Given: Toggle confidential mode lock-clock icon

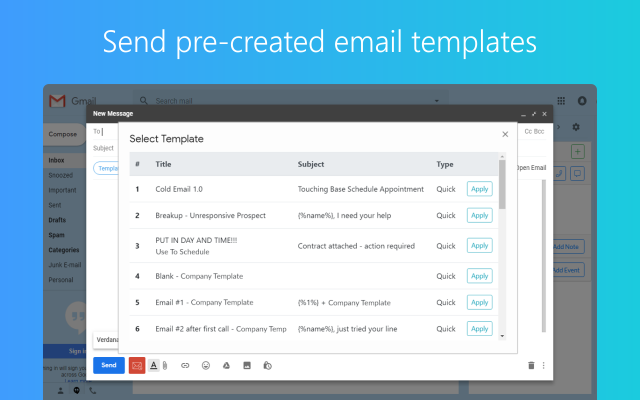Looking at the screenshot, I should 267,365.
